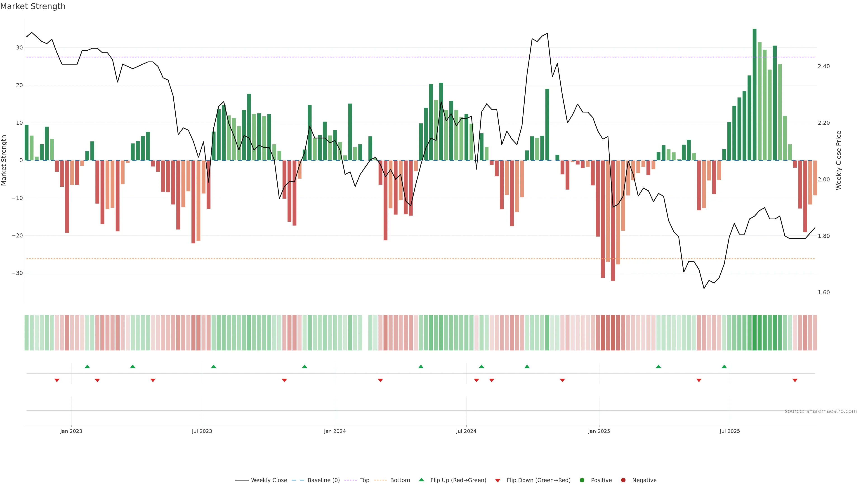Click the last red flip-down triangle on the right
868x488 pixels.
795,380
